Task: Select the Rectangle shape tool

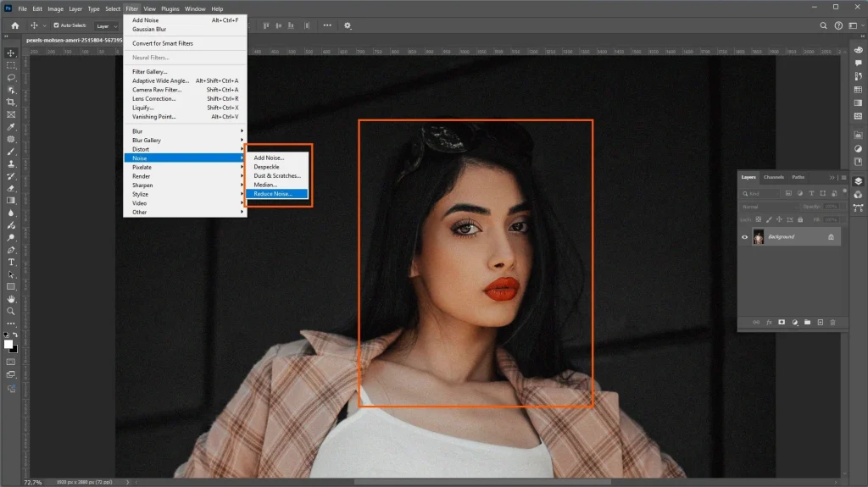Action: [11, 286]
